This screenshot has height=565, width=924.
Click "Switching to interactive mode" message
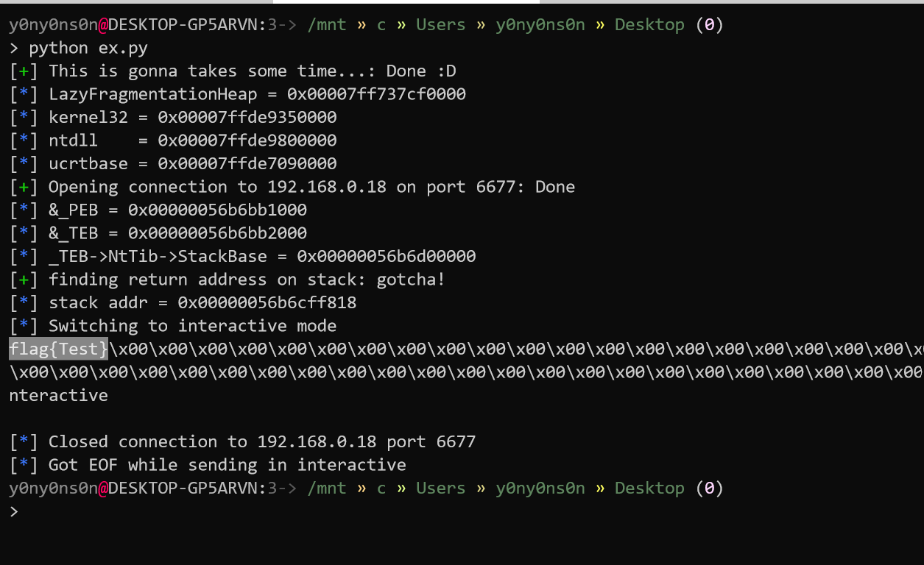pos(192,326)
